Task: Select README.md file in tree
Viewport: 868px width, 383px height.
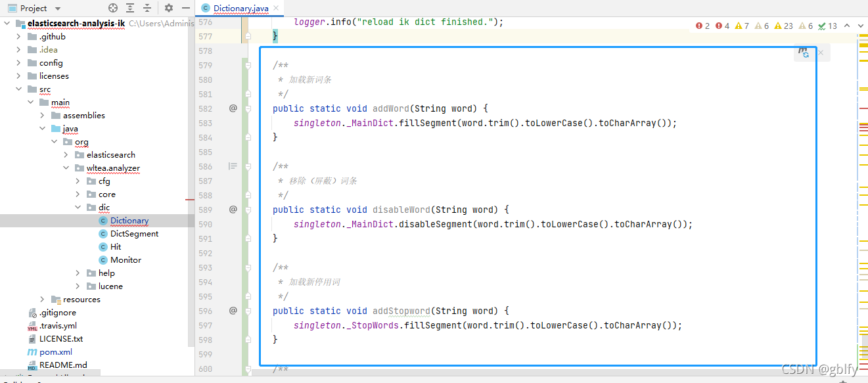Action: (x=63, y=365)
